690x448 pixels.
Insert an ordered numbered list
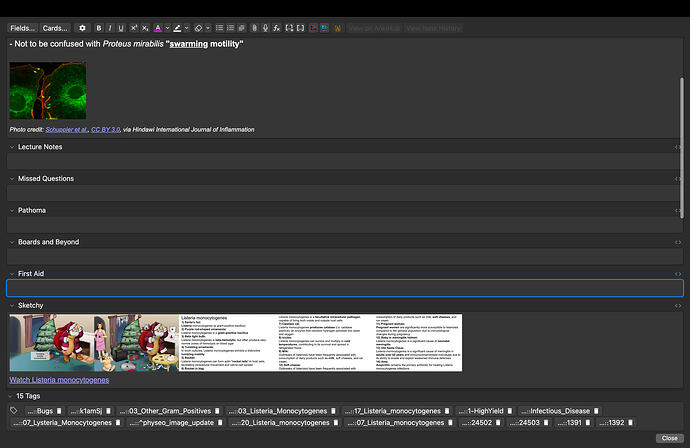pos(230,28)
